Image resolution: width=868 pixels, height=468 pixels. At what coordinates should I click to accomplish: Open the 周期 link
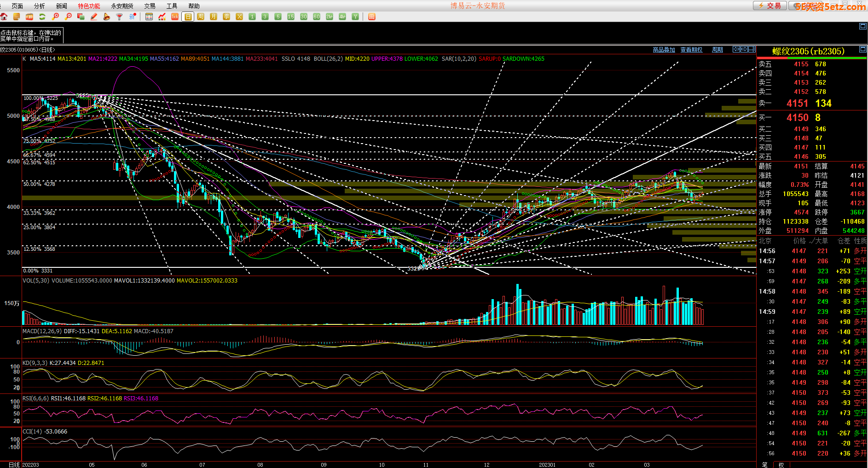[718, 50]
